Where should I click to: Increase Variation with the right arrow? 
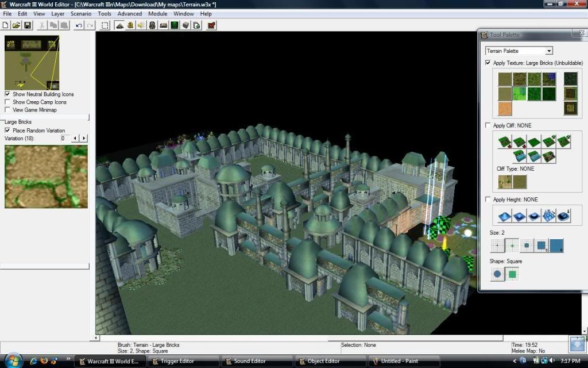point(84,138)
